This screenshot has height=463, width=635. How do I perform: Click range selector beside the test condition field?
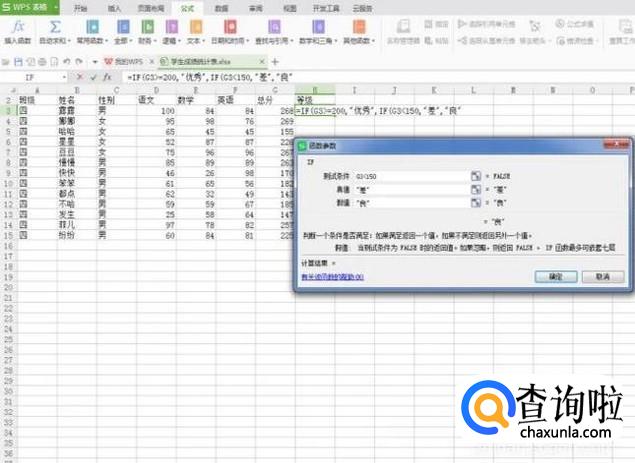coord(476,176)
